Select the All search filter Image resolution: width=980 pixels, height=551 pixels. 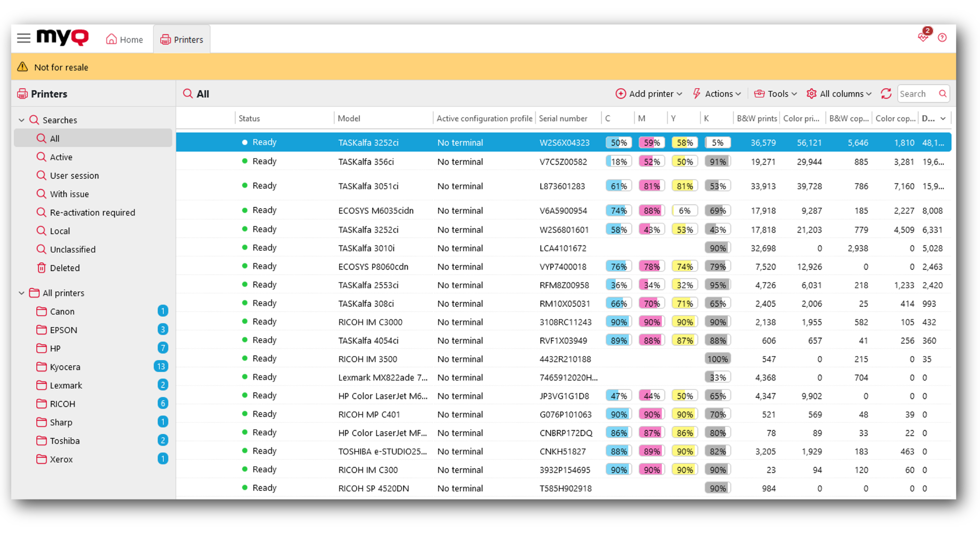tap(93, 138)
